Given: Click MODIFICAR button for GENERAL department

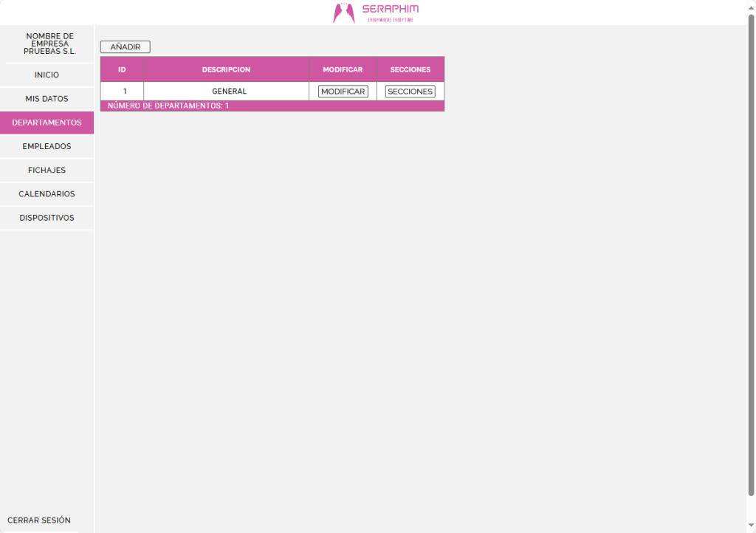Looking at the screenshot, I should click(x=343, y=92).
